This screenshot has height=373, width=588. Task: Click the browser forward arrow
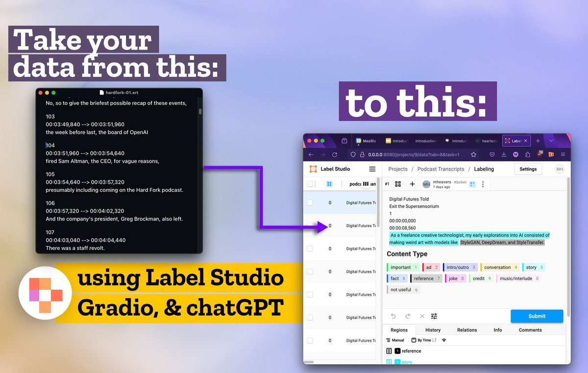pos(322,154)
